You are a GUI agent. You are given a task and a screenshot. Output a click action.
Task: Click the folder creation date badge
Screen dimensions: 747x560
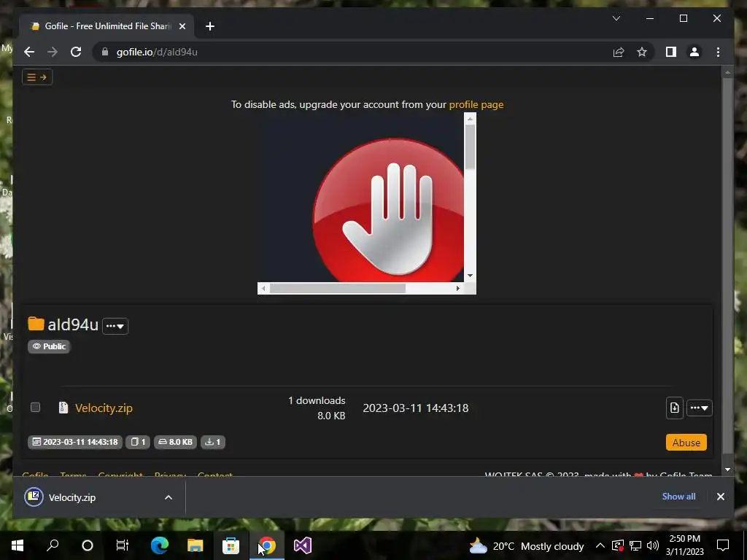pyautogui.click(x=75, y=442)
